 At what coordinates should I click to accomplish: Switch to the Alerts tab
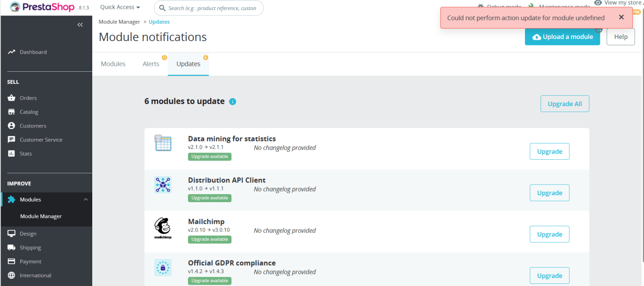(151, 64)
